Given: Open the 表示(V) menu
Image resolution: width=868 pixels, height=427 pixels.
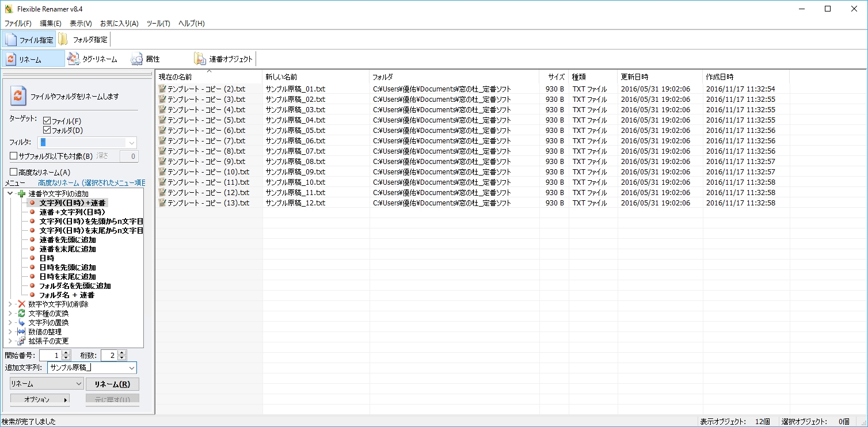Looking at the screenshot, I should click(x=81, y=24).
